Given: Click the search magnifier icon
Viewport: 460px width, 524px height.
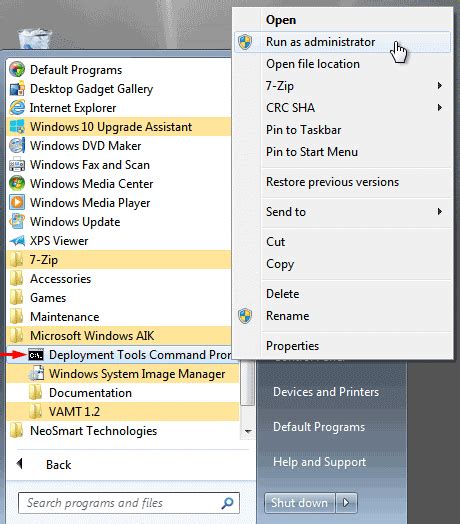Looking at the screenshot, I should coord(227,503).
